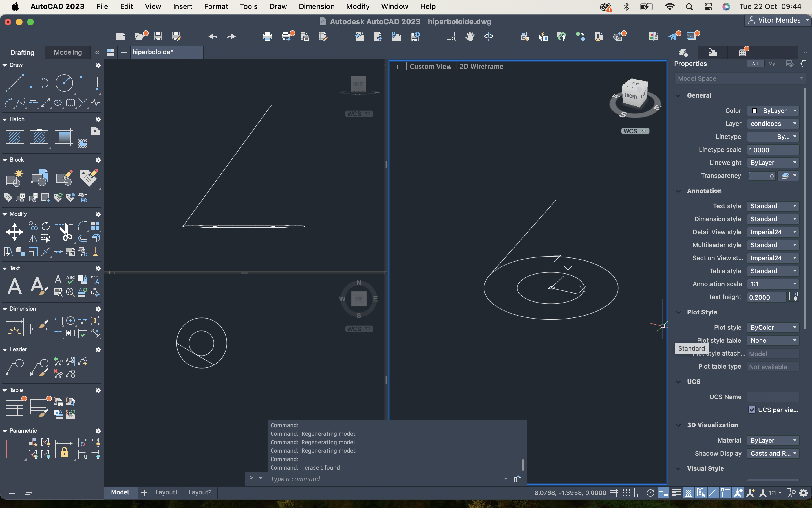Select the Line tool in Draw panel
Image resolution: width=812 pixels, height=508 pixels.
[x=14, y=83]
